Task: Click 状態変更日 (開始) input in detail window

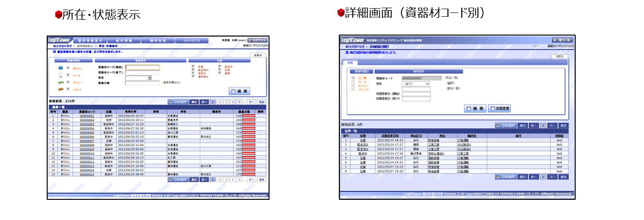Action: click(x=416, y=94)
